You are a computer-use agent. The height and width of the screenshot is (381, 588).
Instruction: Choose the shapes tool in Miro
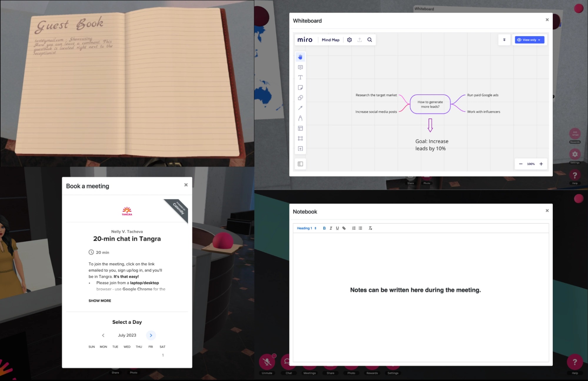click(x=300, y=98)
